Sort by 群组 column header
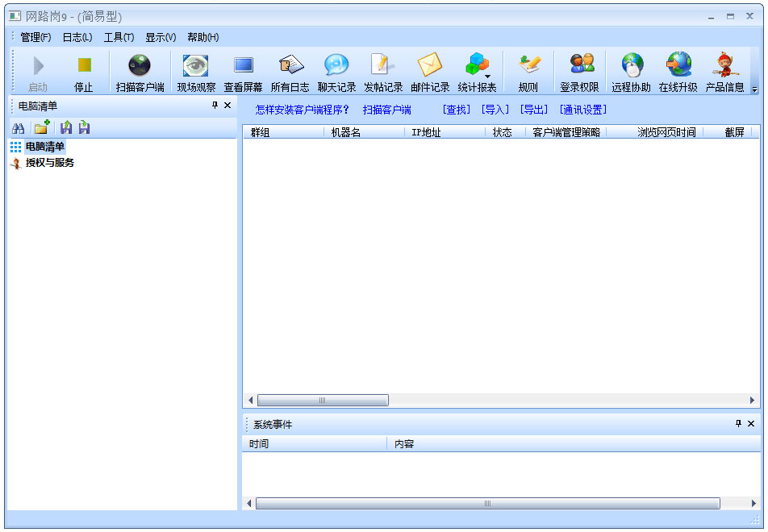 pyautogui.click(x=283, y=132)
